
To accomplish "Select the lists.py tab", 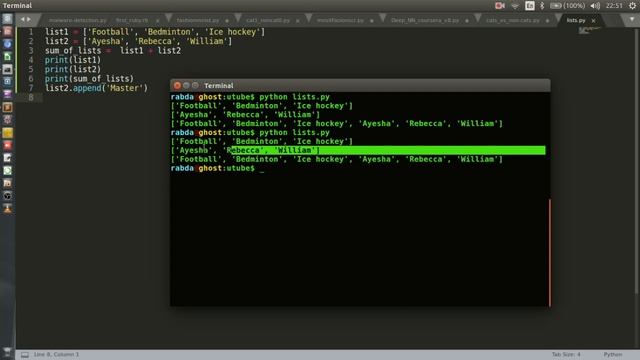I will (576, 20).
